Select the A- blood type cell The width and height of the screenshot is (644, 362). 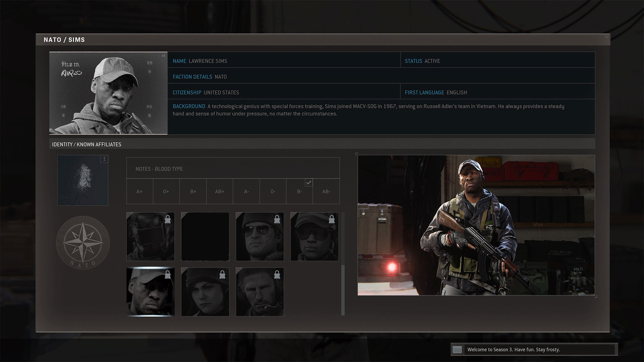(x=246, y=191)
